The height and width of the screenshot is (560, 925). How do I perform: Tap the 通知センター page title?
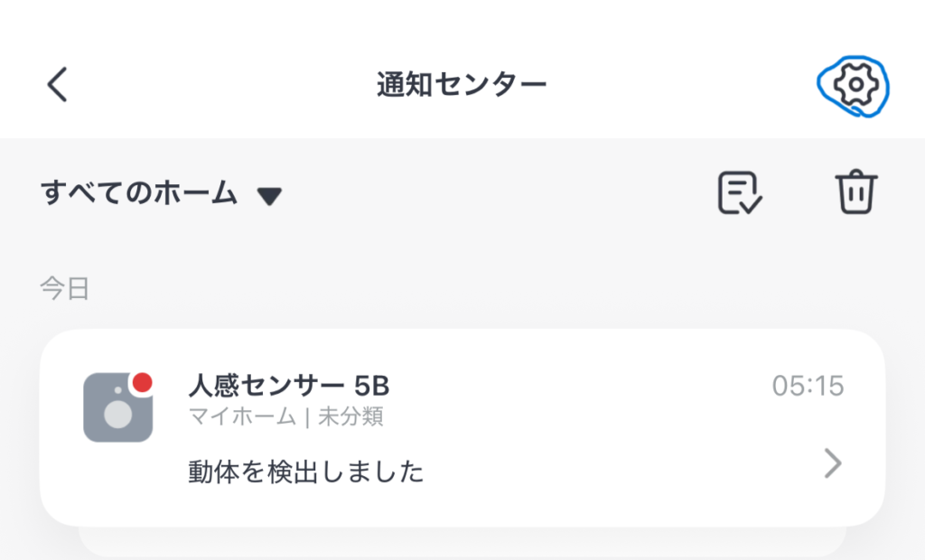tap(462, 85)
